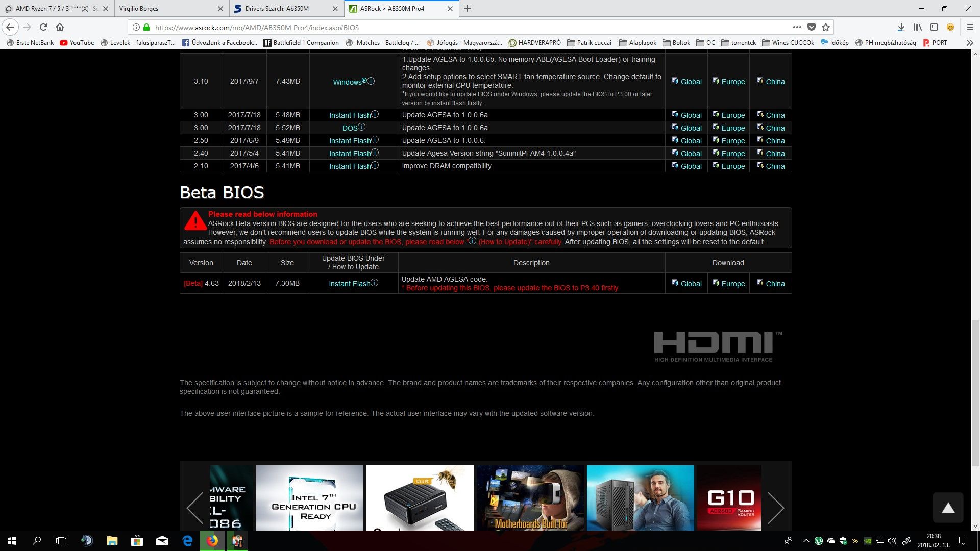Open the Firefox hamburger menu
Screen dimensions: 980x551
[x=970, y=27]
